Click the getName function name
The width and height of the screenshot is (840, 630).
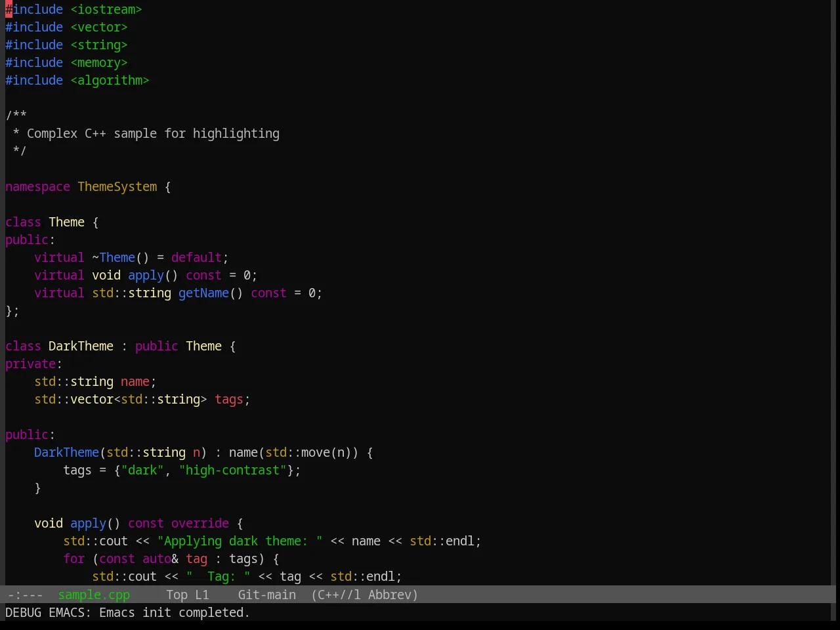pyautogui.click(x=203, y=293)
